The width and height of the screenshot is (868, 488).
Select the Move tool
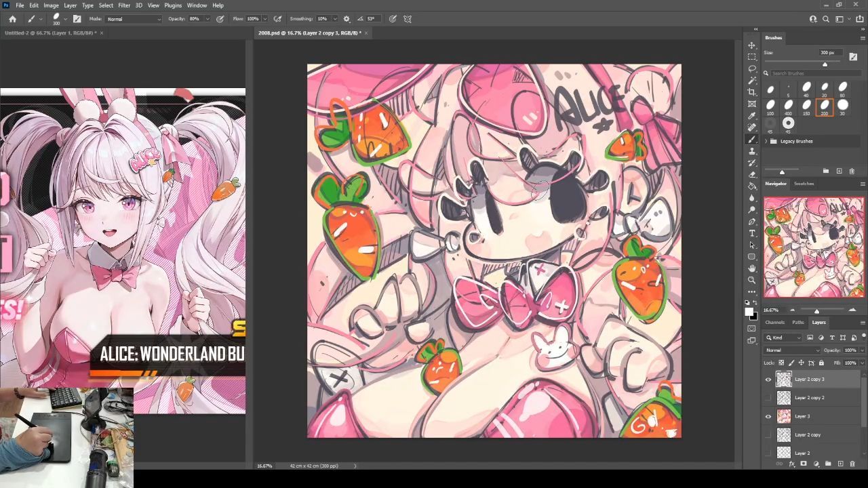[751, 45]
